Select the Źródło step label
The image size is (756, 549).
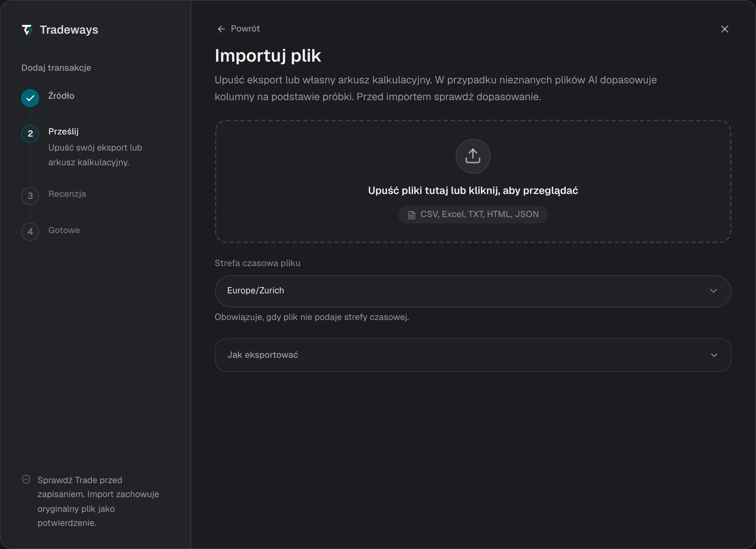click(61, 96)
